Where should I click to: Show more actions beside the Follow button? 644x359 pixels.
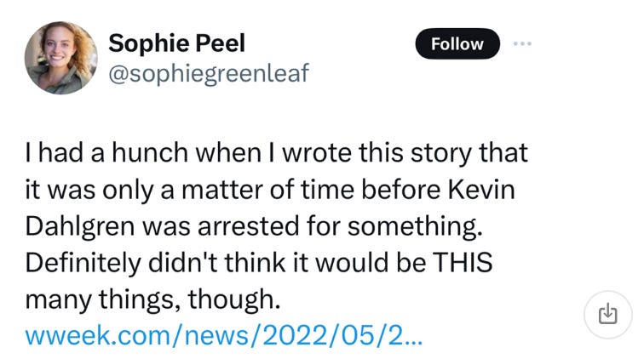522,43
